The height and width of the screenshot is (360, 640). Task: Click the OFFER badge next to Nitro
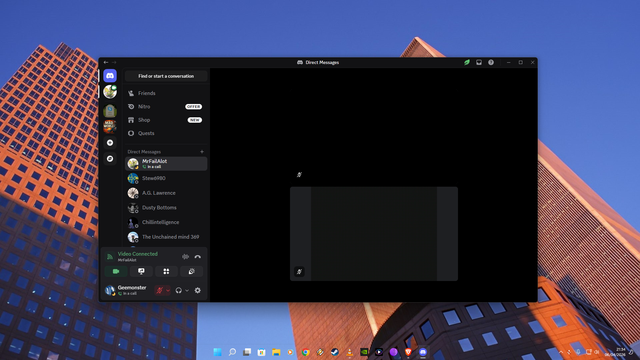tap(193, 107)
